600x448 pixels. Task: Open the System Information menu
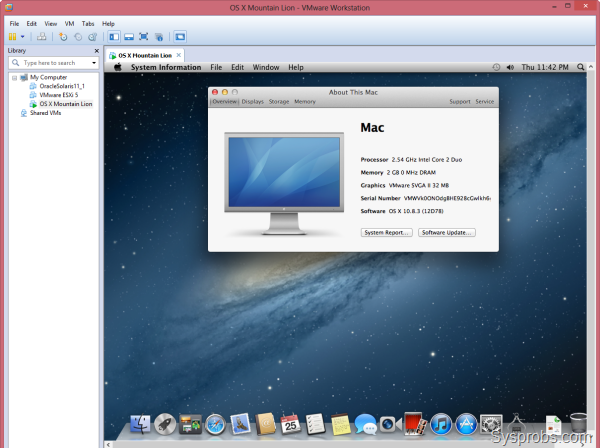(166, 67)
